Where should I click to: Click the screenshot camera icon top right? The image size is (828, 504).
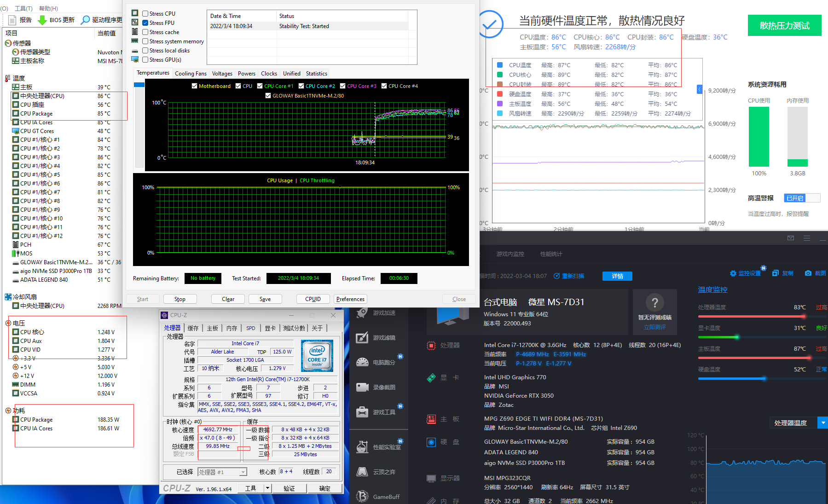[808, 273]
